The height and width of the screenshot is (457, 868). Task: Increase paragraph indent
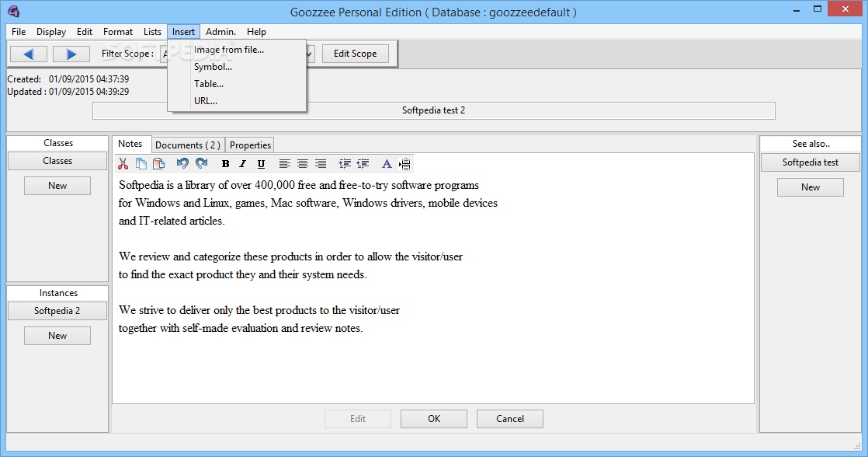tap(344, 163)
